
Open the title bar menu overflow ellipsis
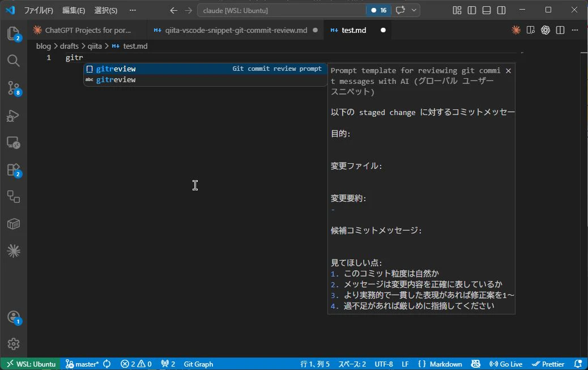pyautogui.click(x=133, y=11)
